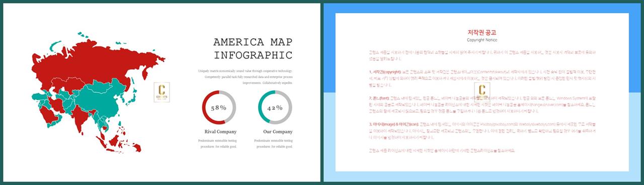Select the 2. 폰트(font) paragraph
This screenshot has width=644, height=185.
[482, 105]
